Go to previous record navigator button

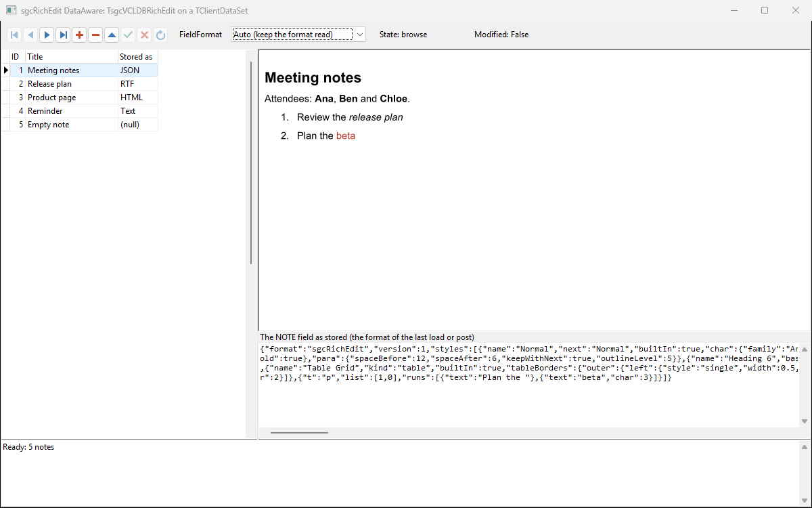30,35
